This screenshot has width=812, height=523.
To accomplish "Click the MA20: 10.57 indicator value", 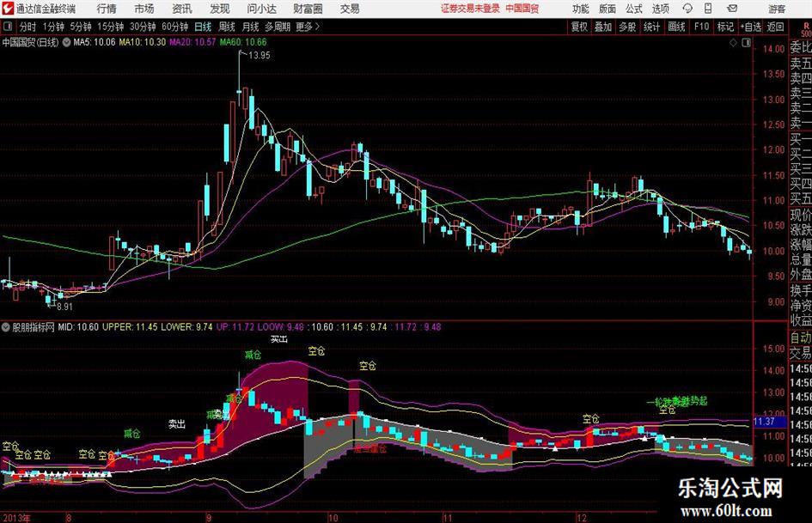I will [192, 42].
